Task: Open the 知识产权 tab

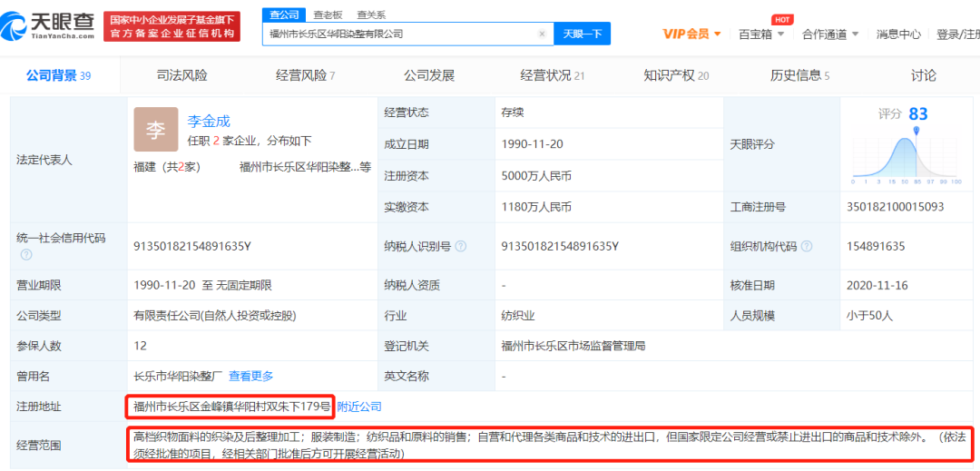Action: (676, 76)
